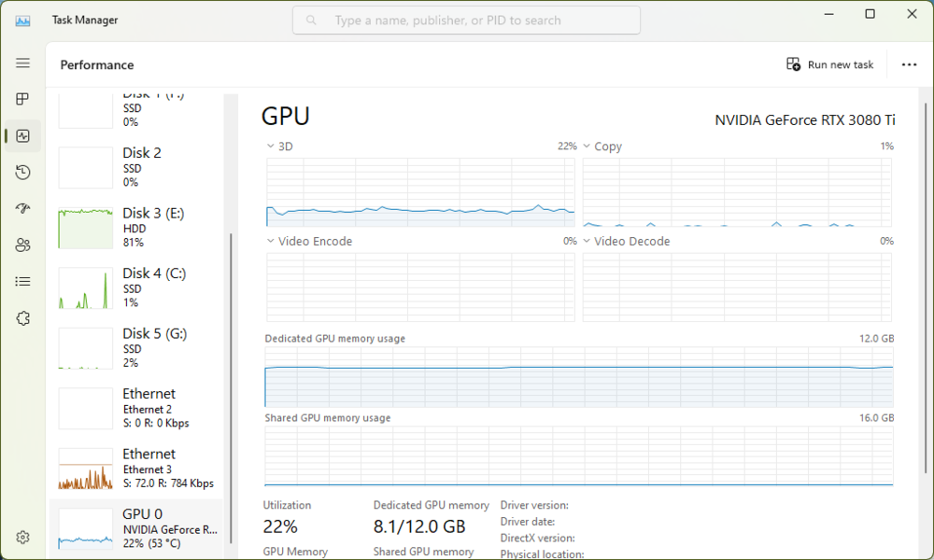Select Disk 4 (C:) SSD entry
Image resolution: width=934 pixels, height=560 pixels.
tap(136, 287)
